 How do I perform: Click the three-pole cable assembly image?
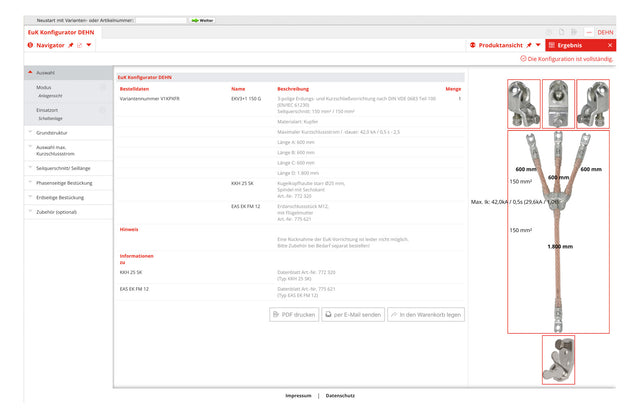pyautogui.click(x=558, y=232)
